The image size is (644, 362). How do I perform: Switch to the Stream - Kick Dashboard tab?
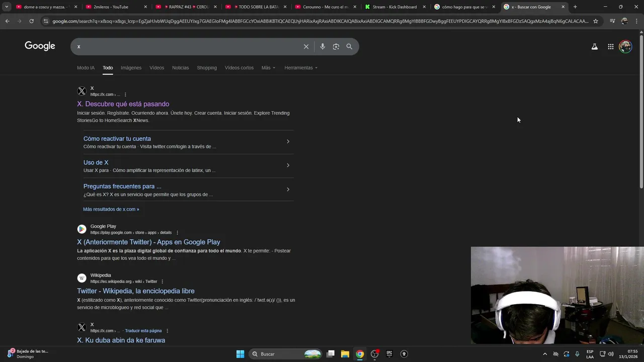(395, 7)
